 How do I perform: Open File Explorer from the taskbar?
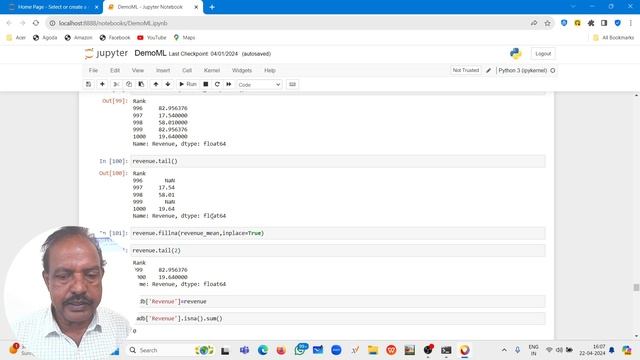point(373,350)
